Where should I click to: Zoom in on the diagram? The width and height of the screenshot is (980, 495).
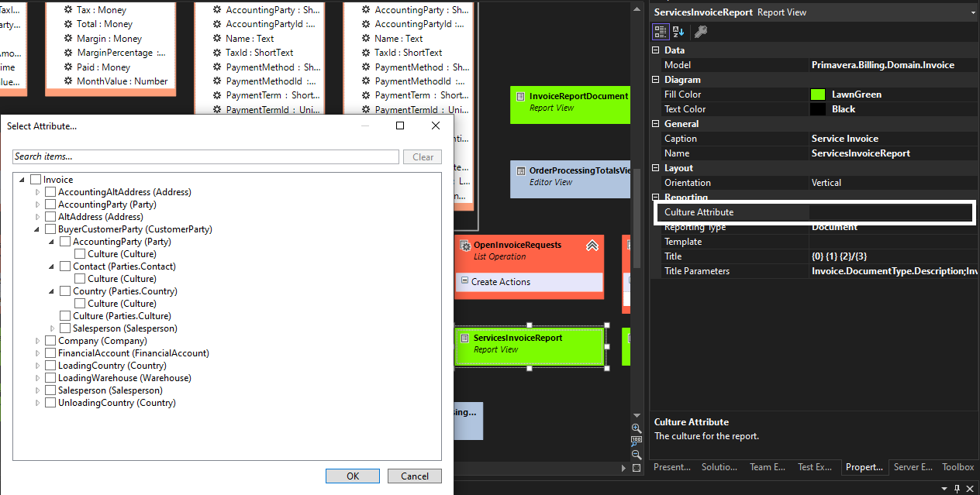[x=637, y=428]
